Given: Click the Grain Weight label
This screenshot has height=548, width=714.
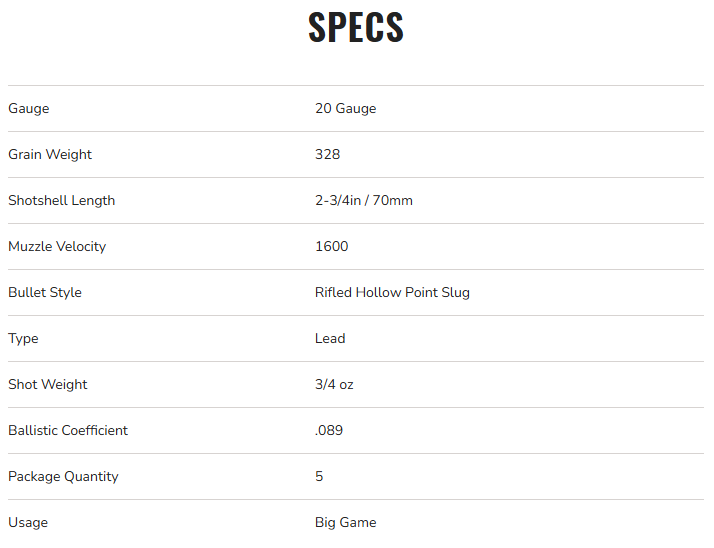Looking at the screenshot, I should tap(50, 154).
